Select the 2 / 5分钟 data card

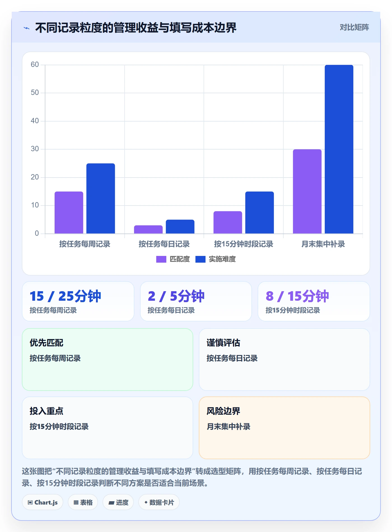pos(196,301)
